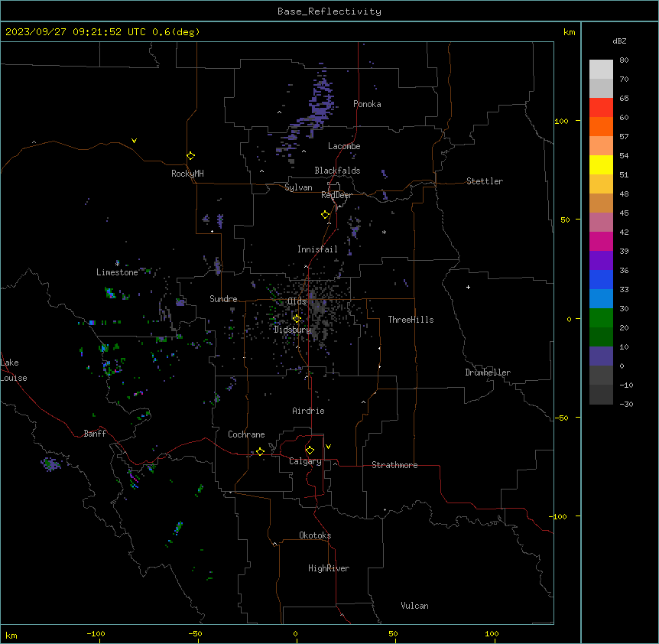Viewport: 659px width, 644px height.
Task: Select the bright yellow 51-54 dBZ legend swatch
Action: (601, 164)
